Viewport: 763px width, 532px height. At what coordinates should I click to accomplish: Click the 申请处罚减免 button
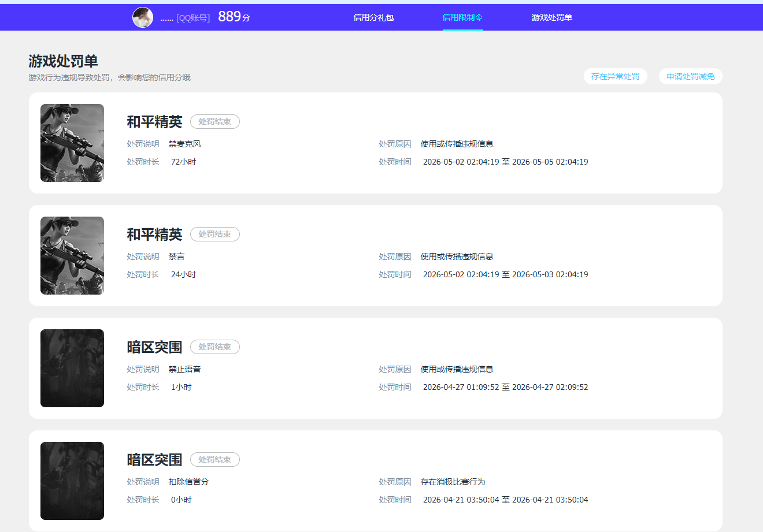pos(691,76)
